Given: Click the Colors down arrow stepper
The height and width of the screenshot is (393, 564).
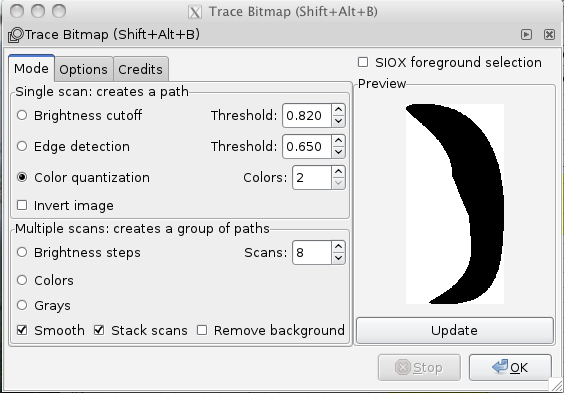Looking at the screenshot, I should tap(338, 183).
